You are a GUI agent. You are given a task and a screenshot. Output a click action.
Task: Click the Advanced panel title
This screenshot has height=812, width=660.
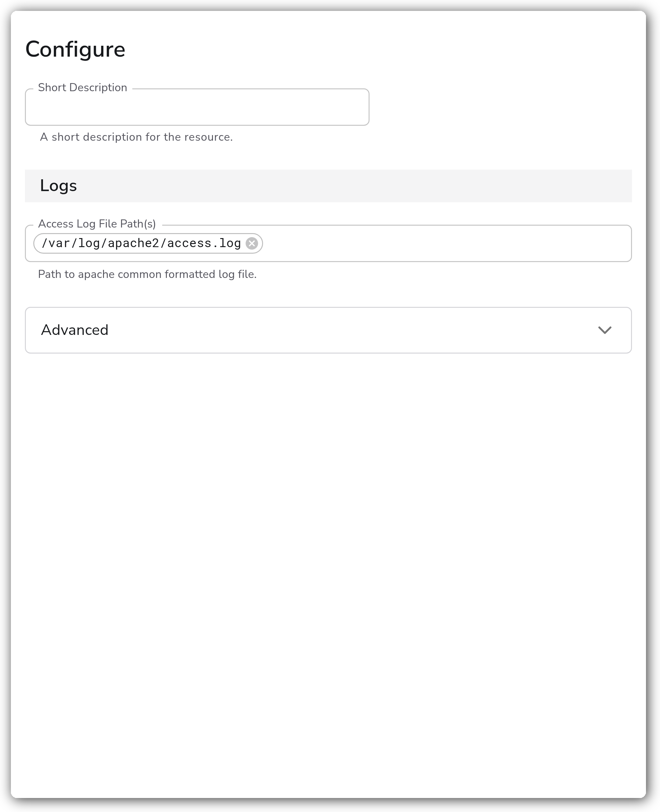tap(74, 330)
